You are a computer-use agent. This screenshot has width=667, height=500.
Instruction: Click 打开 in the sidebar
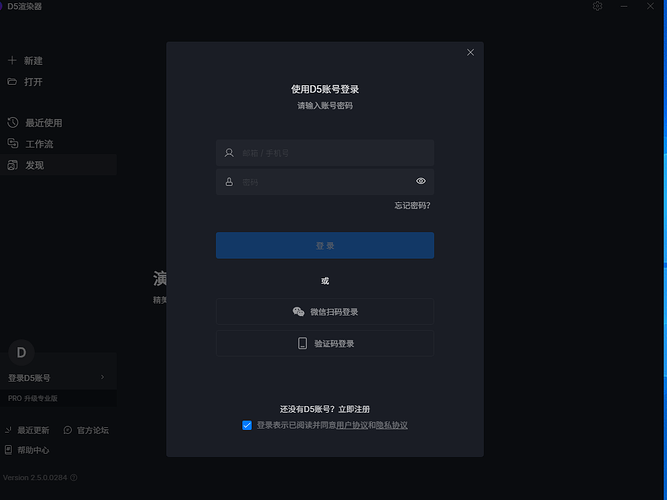[x=33, y=82]
